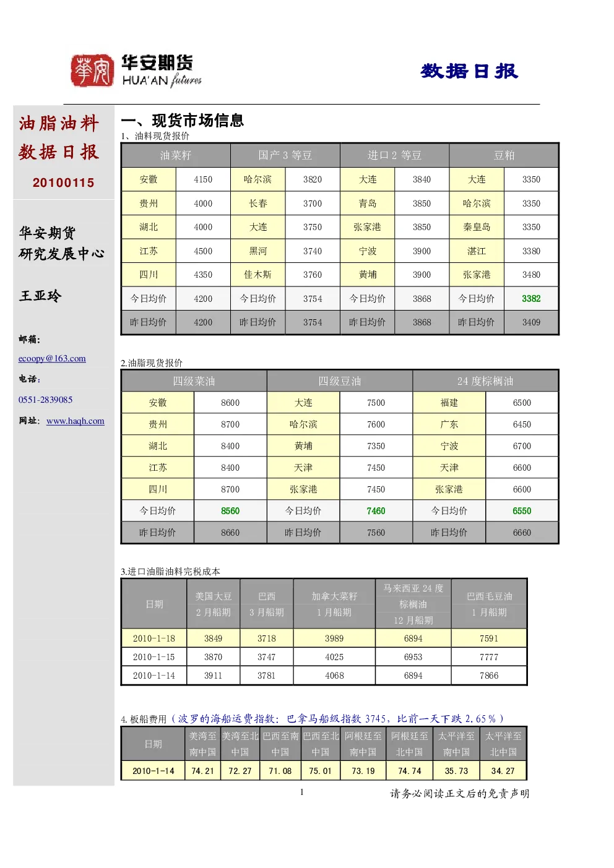
Task: Click the 太平洋至北中国 column header
Action: (x=503, y=744)
